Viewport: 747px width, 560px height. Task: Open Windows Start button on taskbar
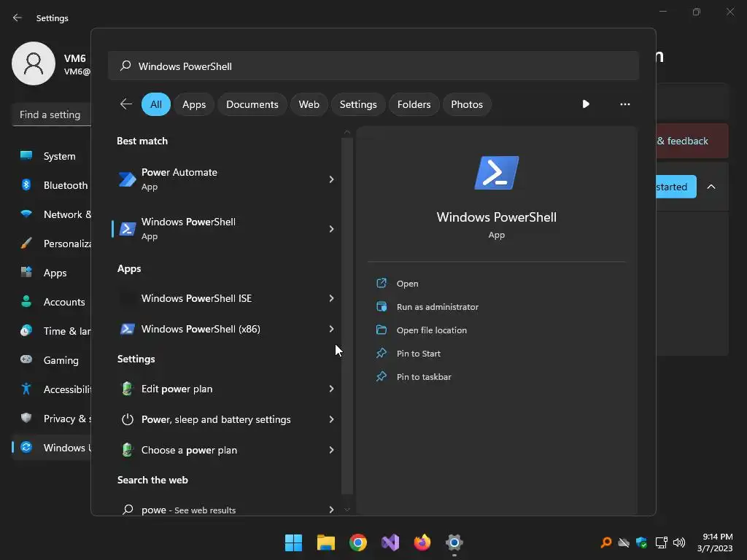pos(293,542)
